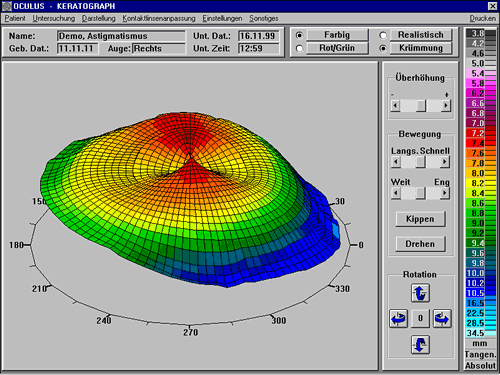Open the Einstellungen menu
The height and width of the screenshot is (375, 500).
(222, 18)
